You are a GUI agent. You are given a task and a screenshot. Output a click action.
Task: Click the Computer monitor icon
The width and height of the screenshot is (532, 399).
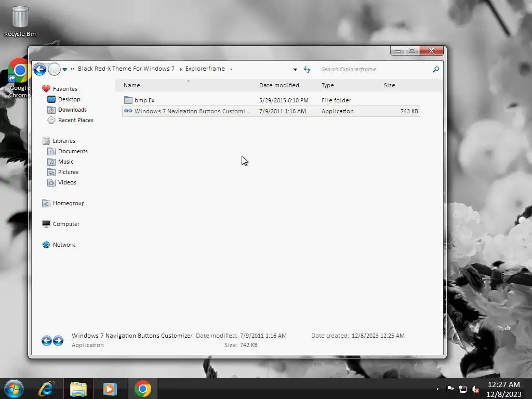coord(46,224)
